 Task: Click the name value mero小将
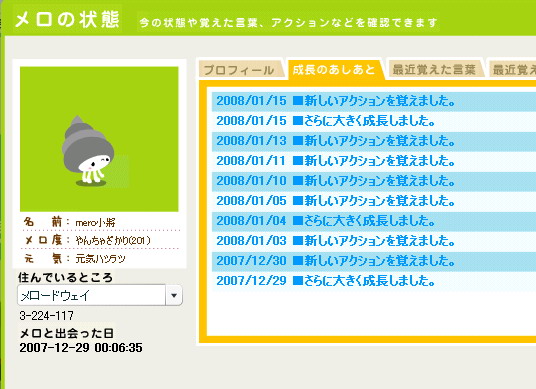tap(95, 223)
